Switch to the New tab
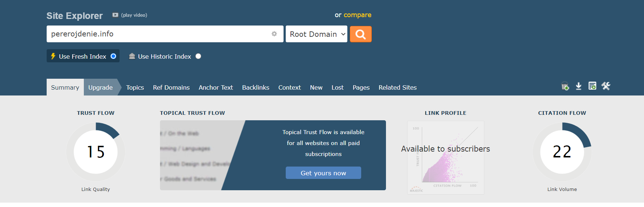 (x=316, y=87)
